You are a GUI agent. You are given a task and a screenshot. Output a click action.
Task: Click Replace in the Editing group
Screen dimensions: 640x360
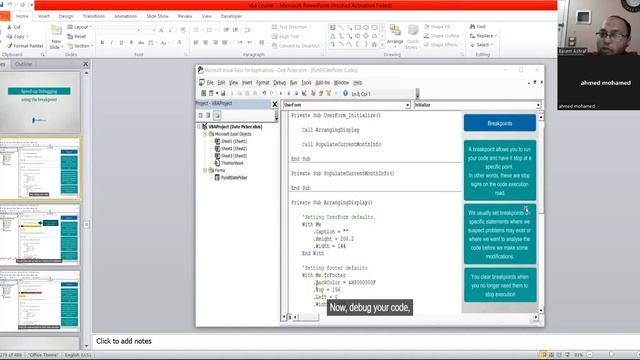483,36
